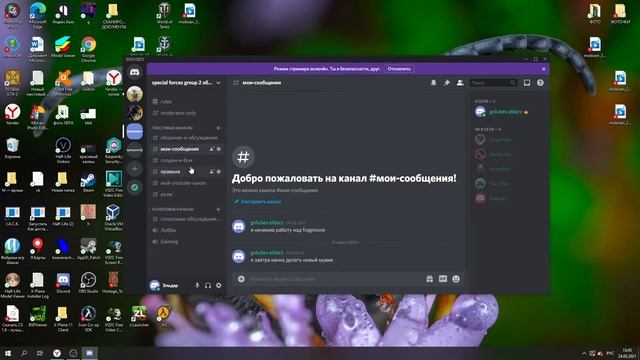The image size is (640, 360).
Task: Focus search box in channel header
Action: pyautogui.click(x=493, y=83)
